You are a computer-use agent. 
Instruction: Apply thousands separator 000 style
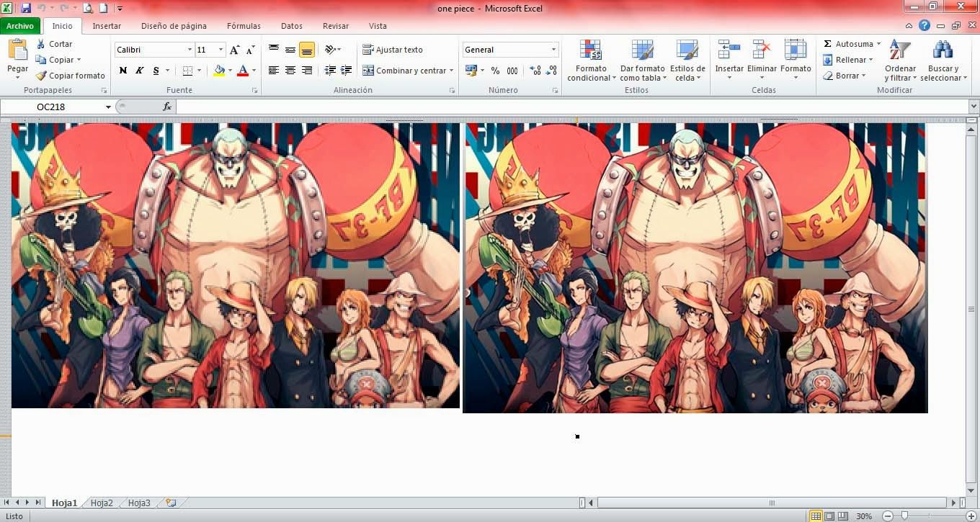click(x=512, y=71)
